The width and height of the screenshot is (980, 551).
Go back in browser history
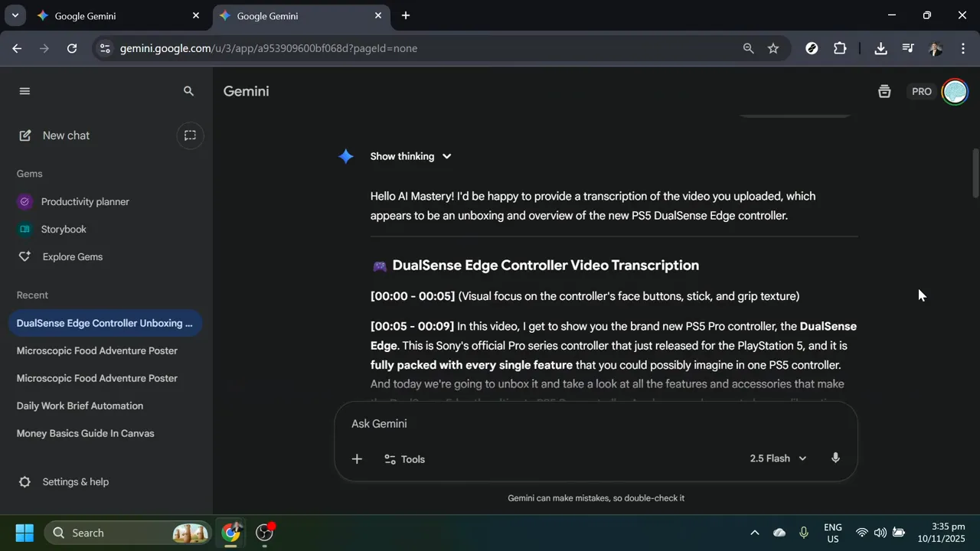coord(17,48)
